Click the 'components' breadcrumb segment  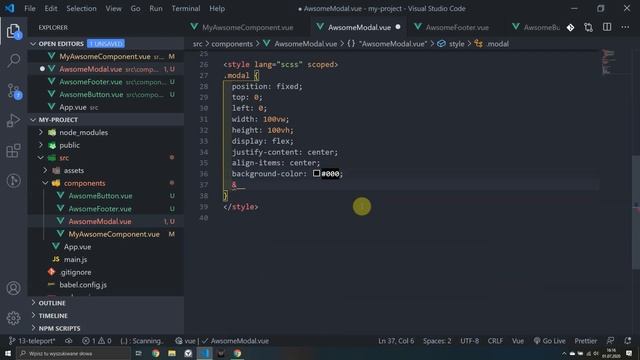[x=232, y=44]
